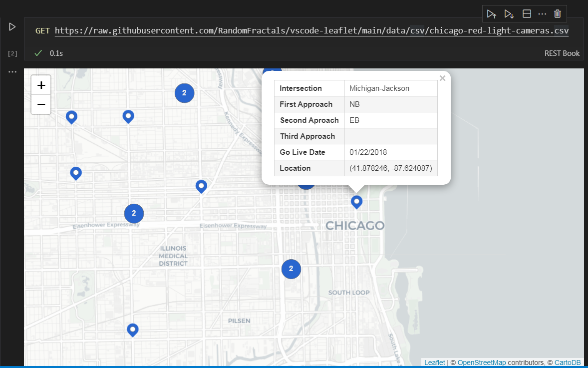
Task: Run the REST Book notebook cell
Action: tap(12, 27)
